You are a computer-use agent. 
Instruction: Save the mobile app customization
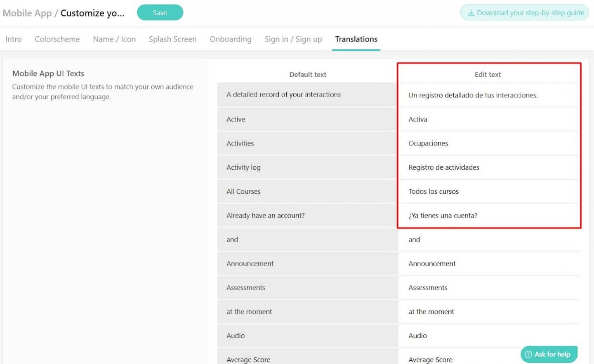160,12
